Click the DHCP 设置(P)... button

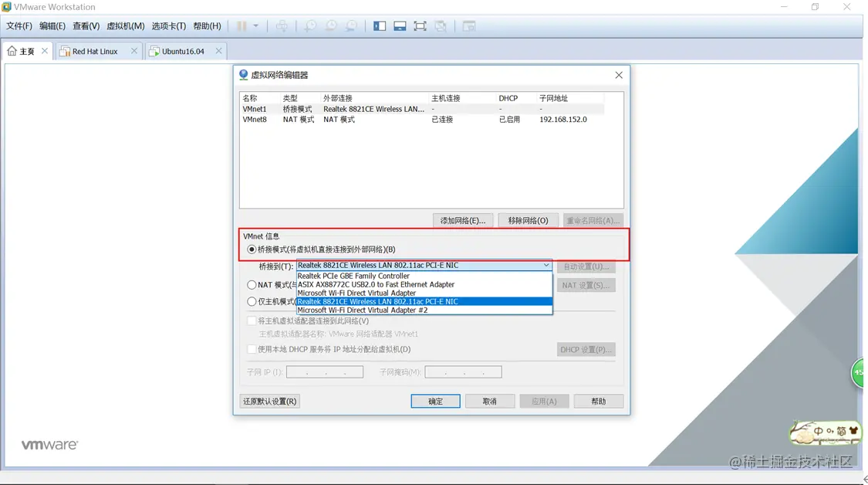[x=586, y=350]
